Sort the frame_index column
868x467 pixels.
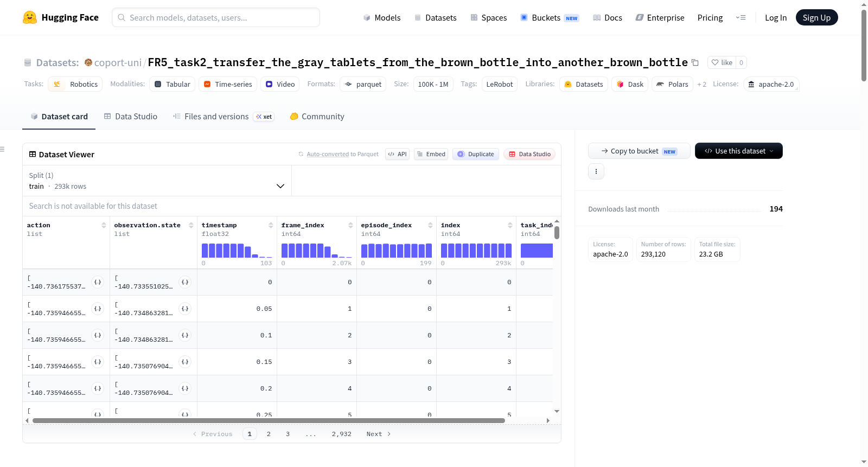click(350, 225)
